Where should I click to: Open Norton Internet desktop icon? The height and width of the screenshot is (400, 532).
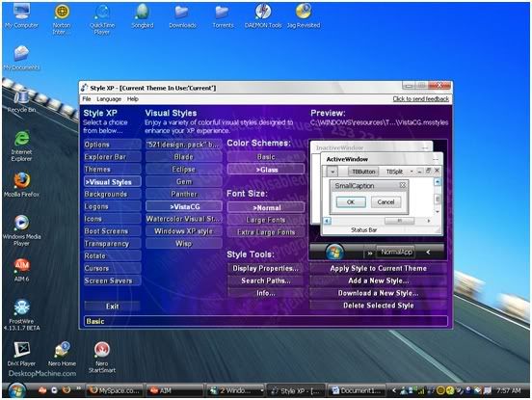coord(62,18)
